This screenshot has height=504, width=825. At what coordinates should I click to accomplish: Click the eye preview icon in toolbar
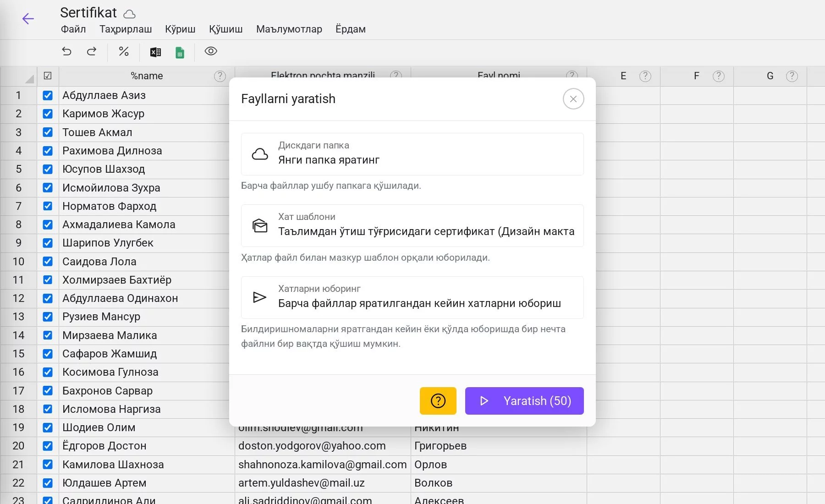[211, 51]
